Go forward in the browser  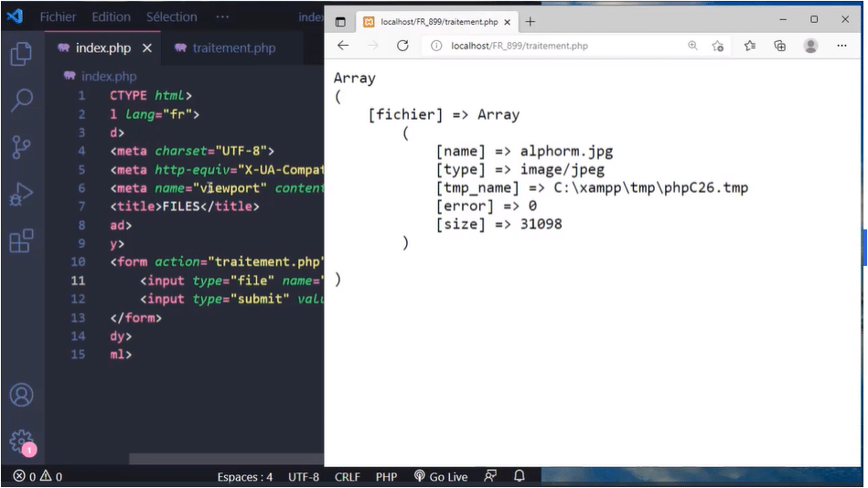point(373,46)
